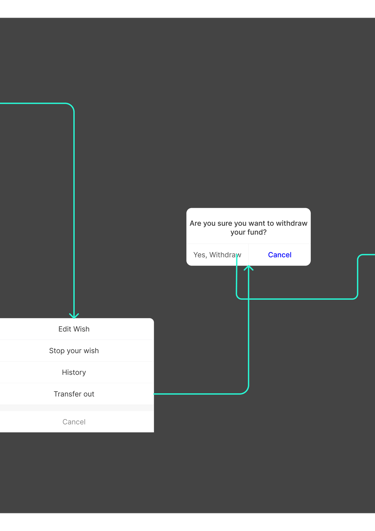Confirm with Yes, Withdraw button
375x531 pixels.
217,255
